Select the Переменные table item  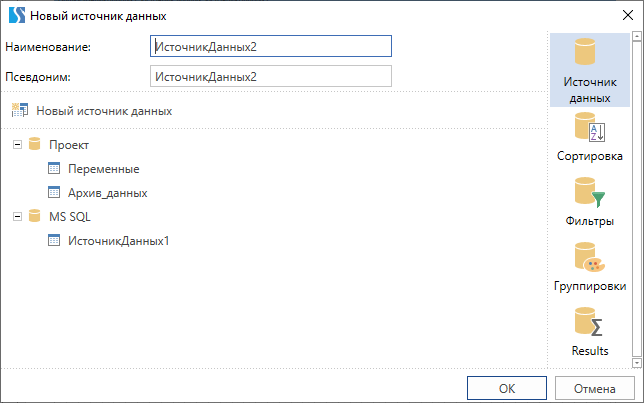click(103, 169)
